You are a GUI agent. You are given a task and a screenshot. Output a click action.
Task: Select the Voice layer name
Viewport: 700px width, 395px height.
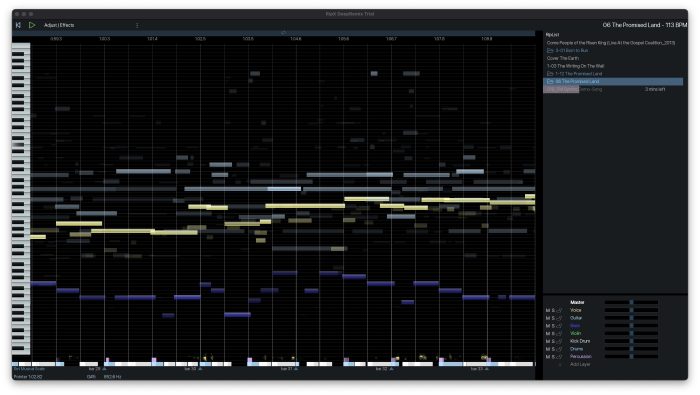coord(575,310)
